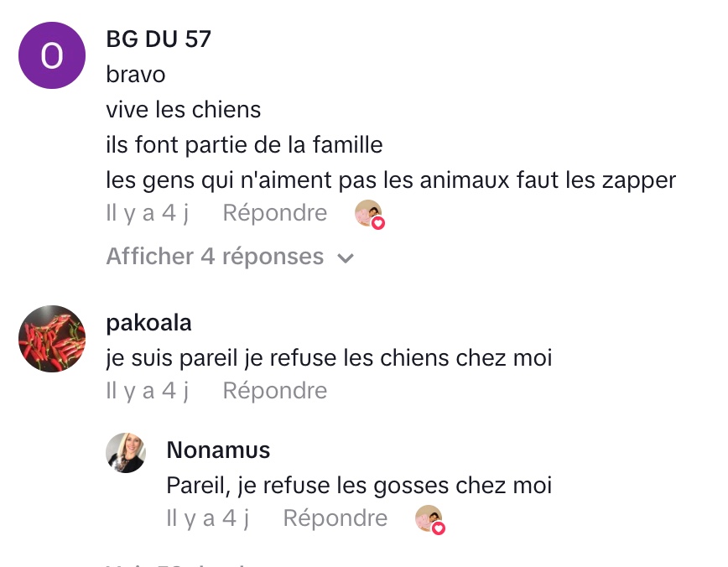728x567 pixels.
Task: Click creator-liked heart badge under Nonamus's reply
Action: [429, 520]
